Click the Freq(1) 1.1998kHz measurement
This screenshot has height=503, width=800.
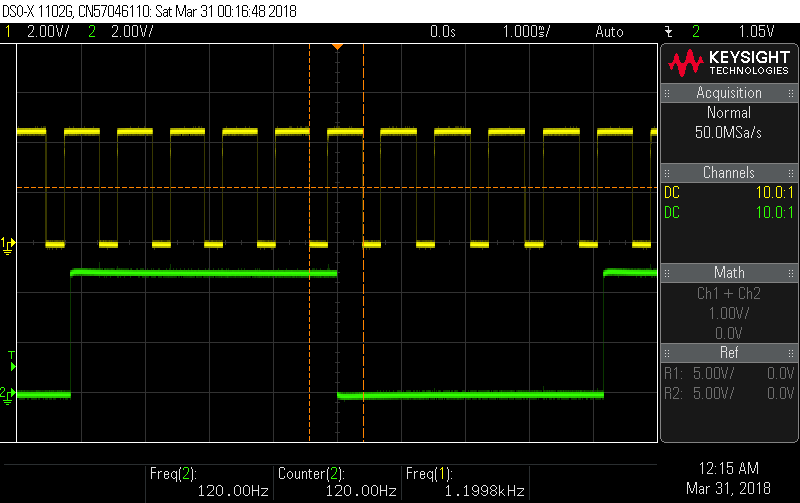point(465,482)
